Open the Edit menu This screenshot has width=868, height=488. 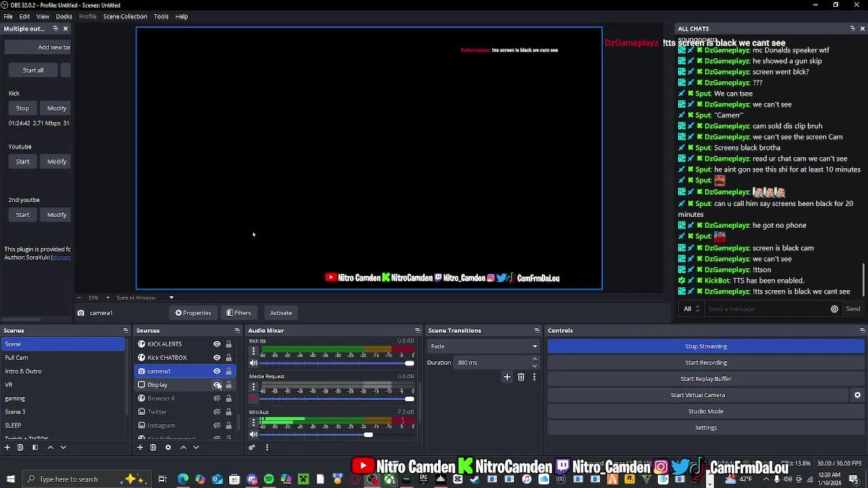(24, 16)
